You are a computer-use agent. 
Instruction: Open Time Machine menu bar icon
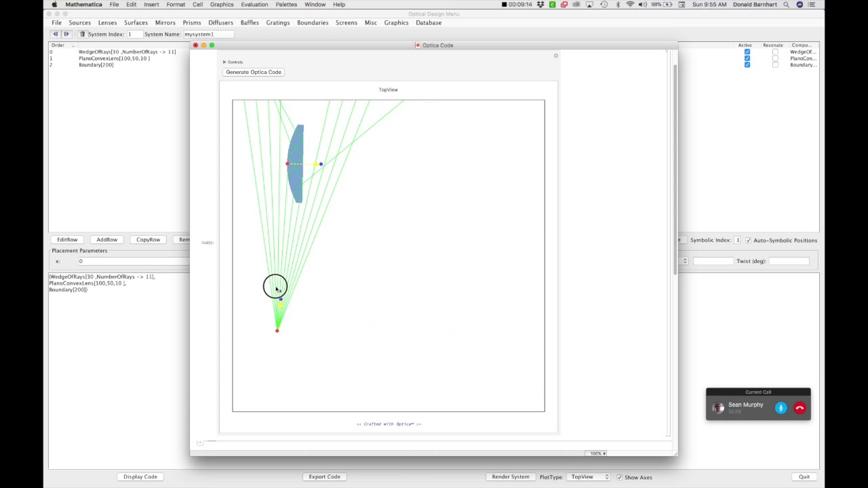[x=604, y=5]
